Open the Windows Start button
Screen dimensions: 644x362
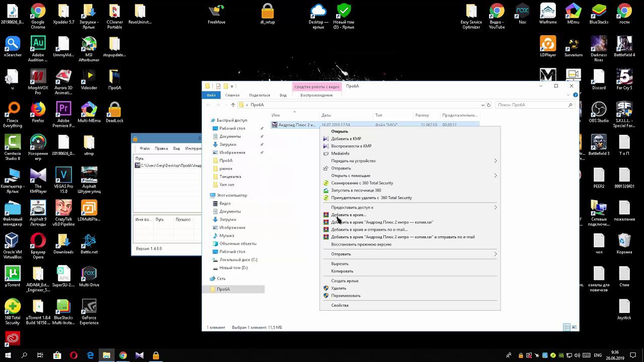pyautogui.click(x=8, y=355)
